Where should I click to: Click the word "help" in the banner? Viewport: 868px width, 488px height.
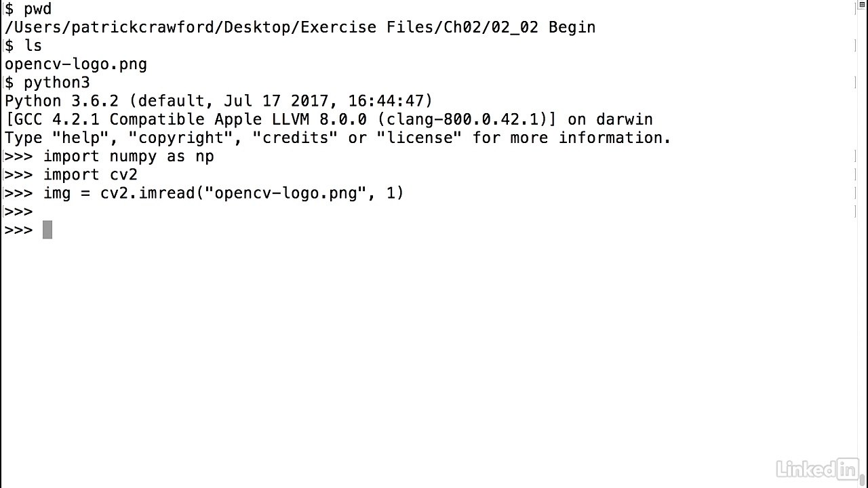(75, 138)
